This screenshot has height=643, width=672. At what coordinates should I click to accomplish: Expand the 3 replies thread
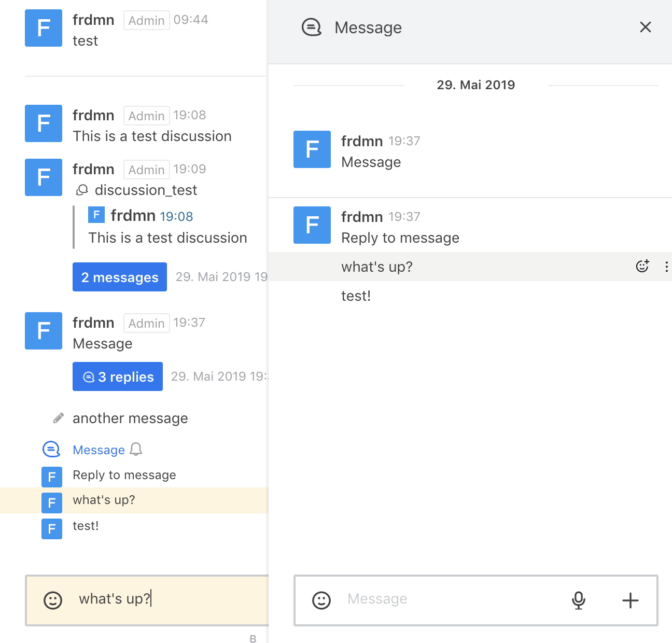tap(117, 376)
